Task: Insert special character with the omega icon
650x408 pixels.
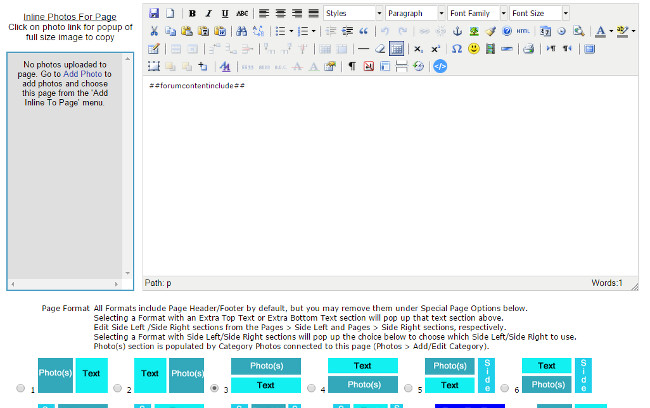Action: click(x=457, y=48)
